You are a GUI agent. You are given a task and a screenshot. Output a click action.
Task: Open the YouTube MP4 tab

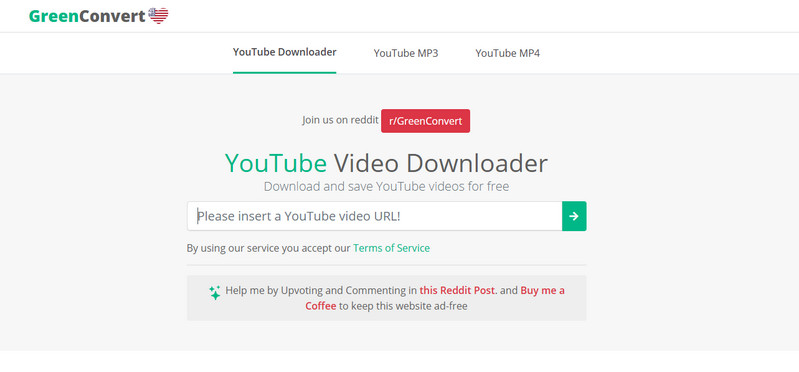pos(508,53)
